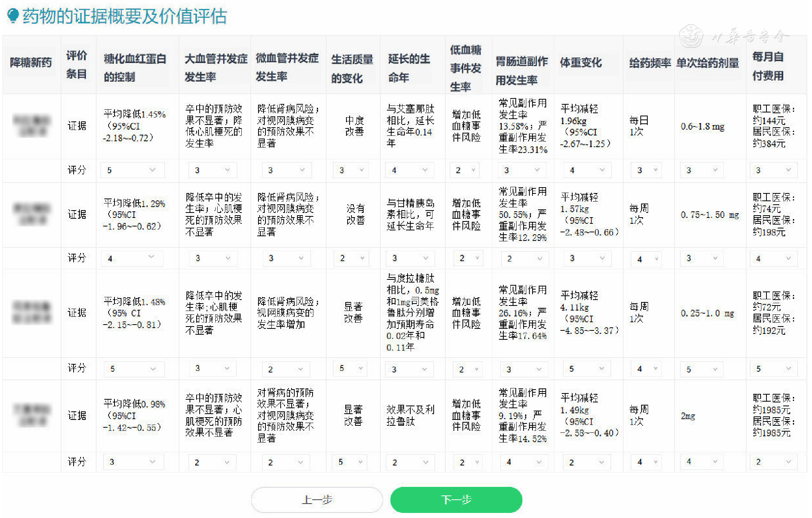Open score dropdown below '平均减轻1.57kg' weight cell
This screenshot has height=518, width=812.
tap(588, 258)
